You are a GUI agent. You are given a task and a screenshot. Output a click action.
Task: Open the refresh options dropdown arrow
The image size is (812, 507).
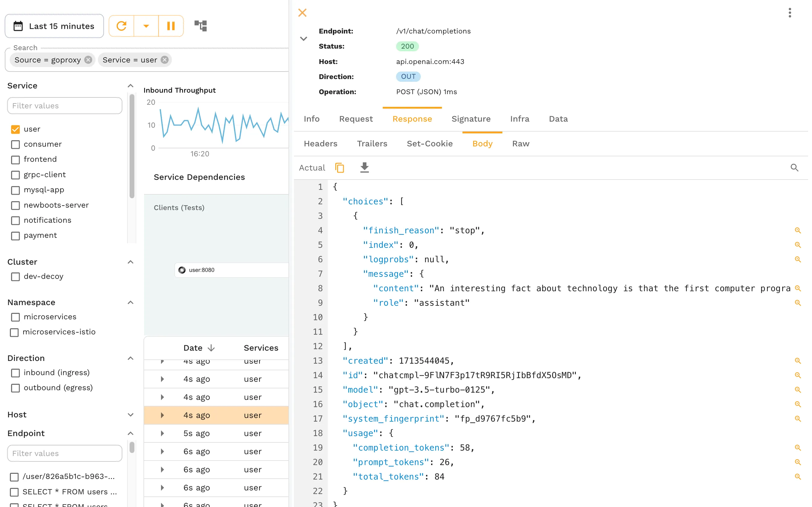coord(146,26)
